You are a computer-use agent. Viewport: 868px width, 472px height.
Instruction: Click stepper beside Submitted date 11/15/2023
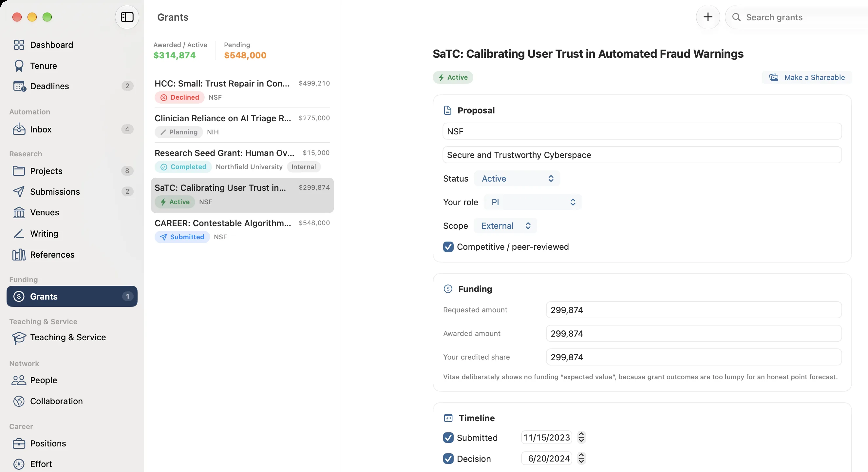pyautogui.click(x=581, y=437)
